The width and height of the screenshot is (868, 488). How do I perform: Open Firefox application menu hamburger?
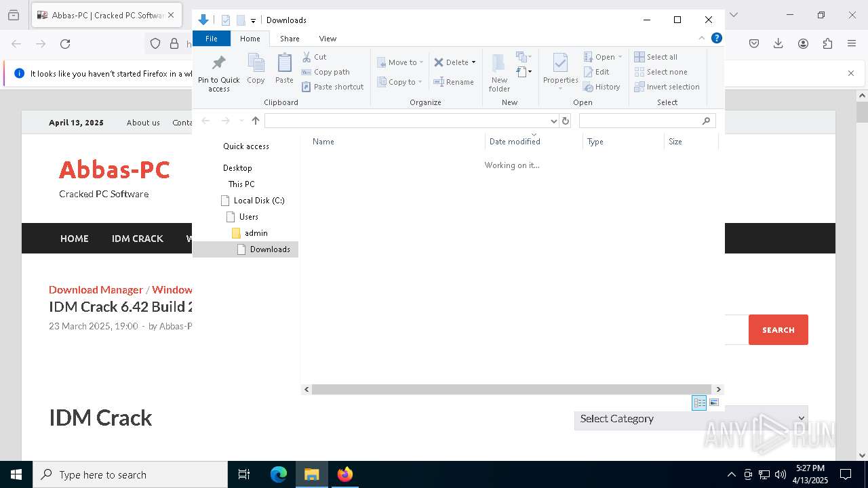tap(852, 44)
